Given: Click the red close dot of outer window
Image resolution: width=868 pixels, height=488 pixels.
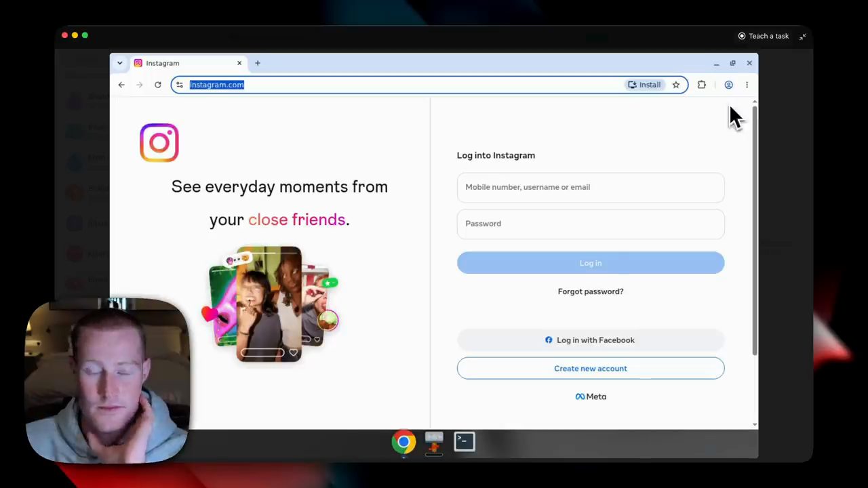Looking at the screenshot, I should coord(65,35).
